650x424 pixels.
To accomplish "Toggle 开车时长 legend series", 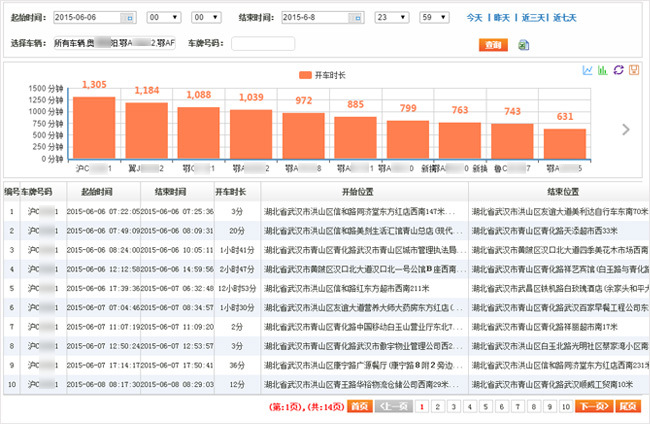I will [x=322, y=75].
